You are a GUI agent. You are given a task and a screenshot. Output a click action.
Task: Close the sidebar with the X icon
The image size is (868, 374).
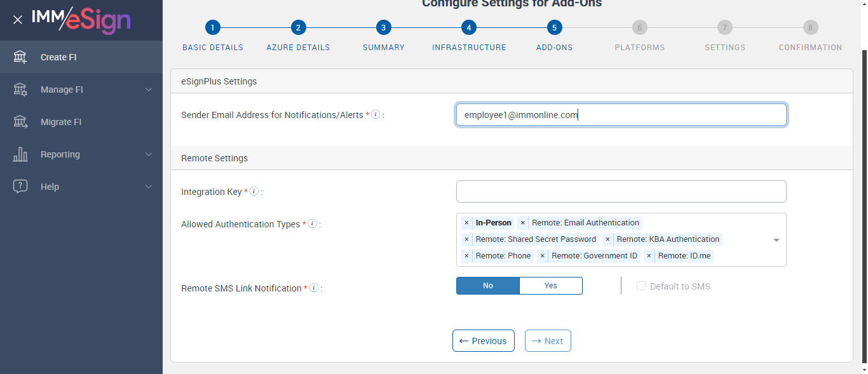[x=18, y=20]
